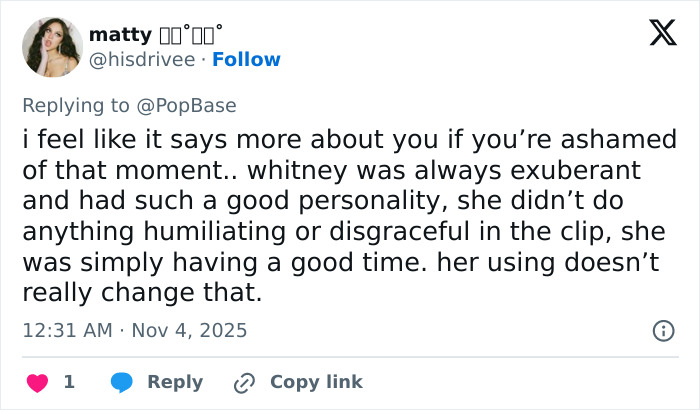Image resolution: width=700 pixels, height=410 pixels.
Task: Click the "Replying to" label
Action: 82,105
